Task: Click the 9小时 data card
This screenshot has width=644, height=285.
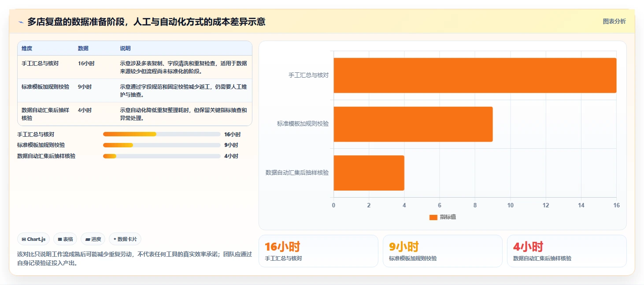Action: 442,251
